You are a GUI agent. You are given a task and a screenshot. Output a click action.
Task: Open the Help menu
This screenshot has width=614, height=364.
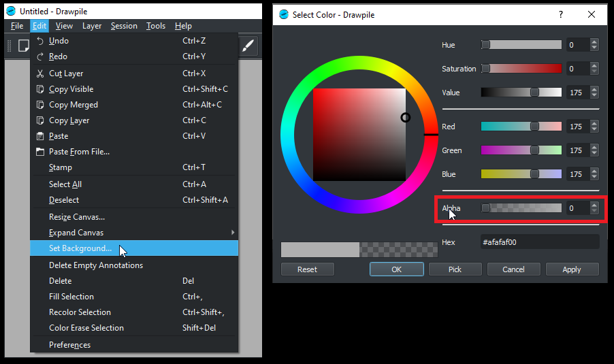[x=183, y=26]
